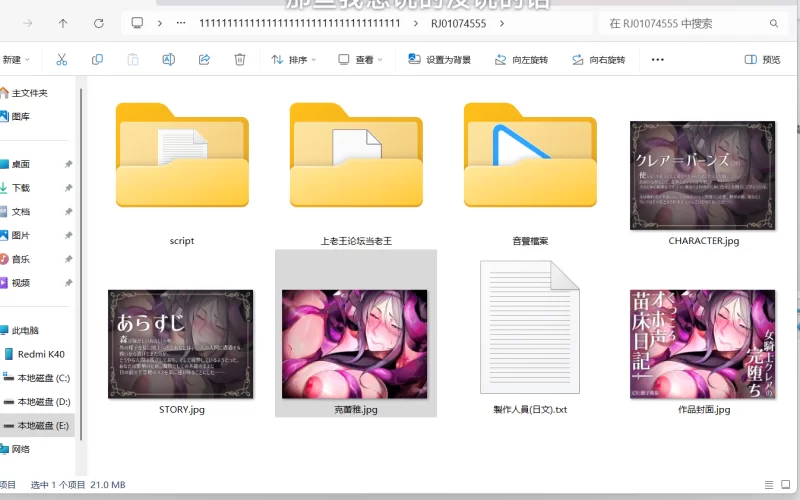
Task: Click the pin icon beside 文档
Action: (68, 211)
